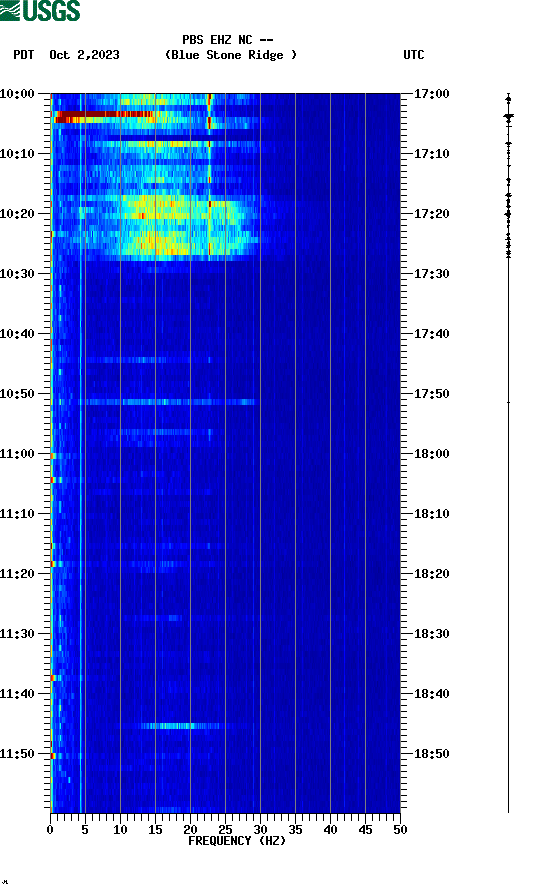This screenshot has width=552, height=893.
Task: Click the '30' frequency axis tick label
Action: [x=260, y=830]
